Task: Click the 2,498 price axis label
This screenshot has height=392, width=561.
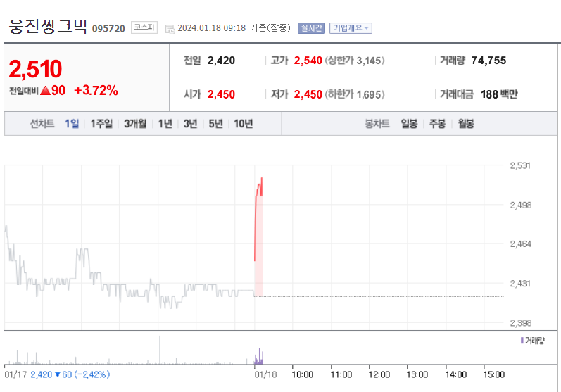Action: tap(521, 206)
